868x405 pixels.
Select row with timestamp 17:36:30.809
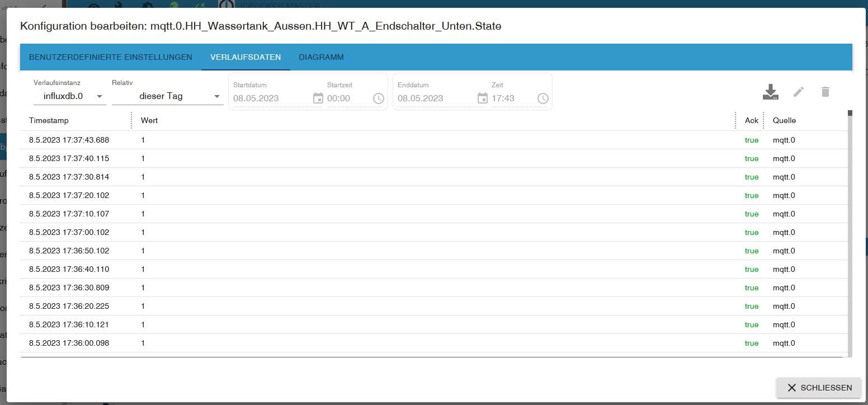point(433,288)
